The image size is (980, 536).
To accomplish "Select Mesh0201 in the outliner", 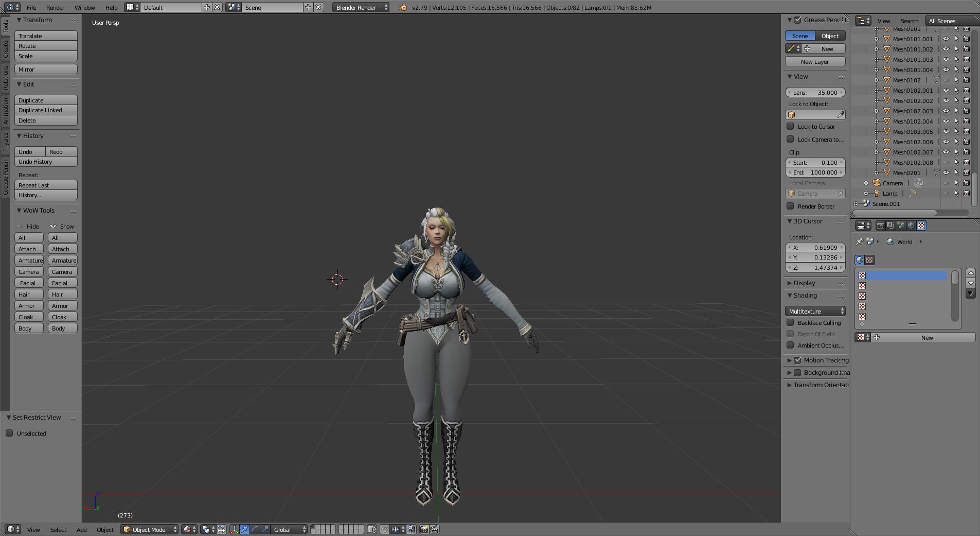I will [x=906, y=172].
